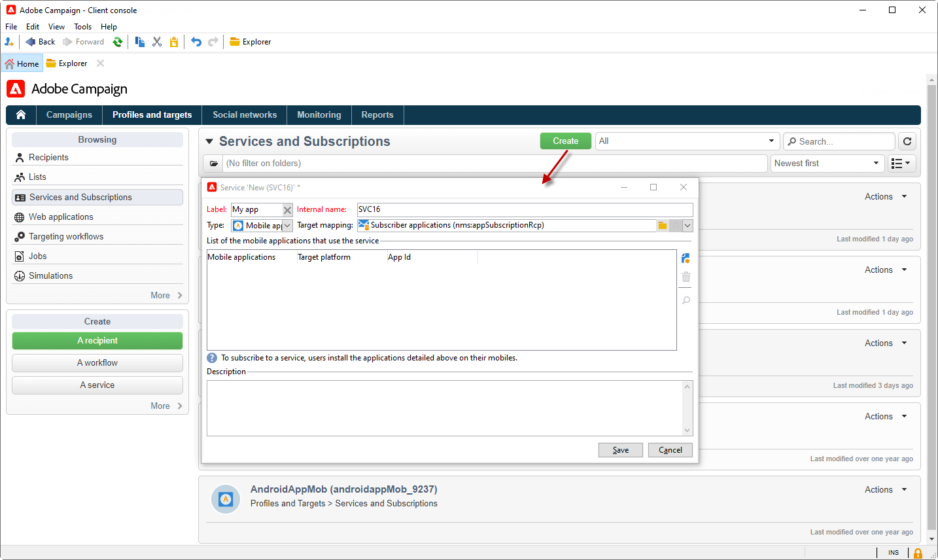Open the Edit menu
Viewport: 938px width, 560px height.
click(x=33, y=27)
